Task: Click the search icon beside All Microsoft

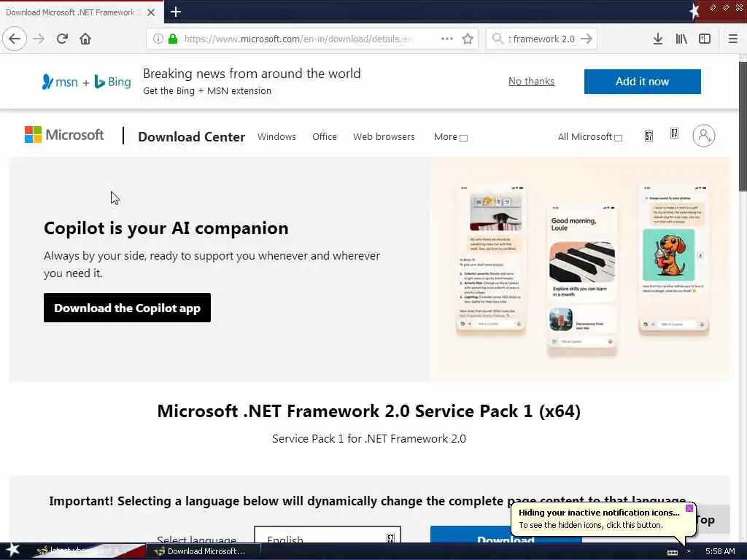Action: click(649, 136)
